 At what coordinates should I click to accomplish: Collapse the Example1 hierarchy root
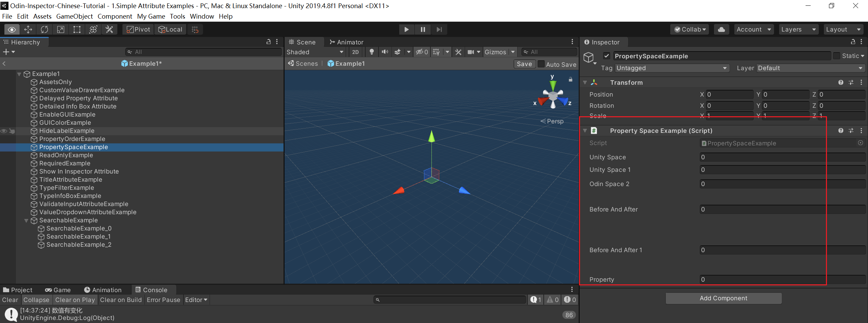(x=19, y=74)
